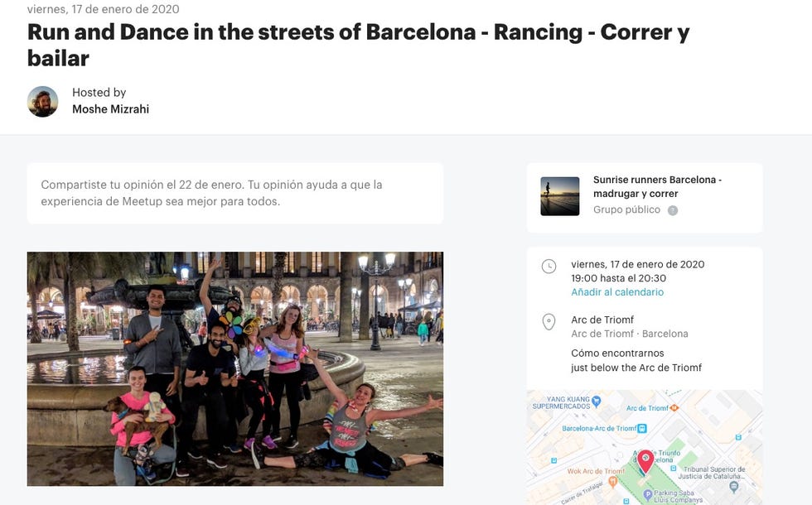The width and height of the screenshot is (812, 505).
Task: Click the Sunrise runners group thumbnail image
Action: (560, 196)
